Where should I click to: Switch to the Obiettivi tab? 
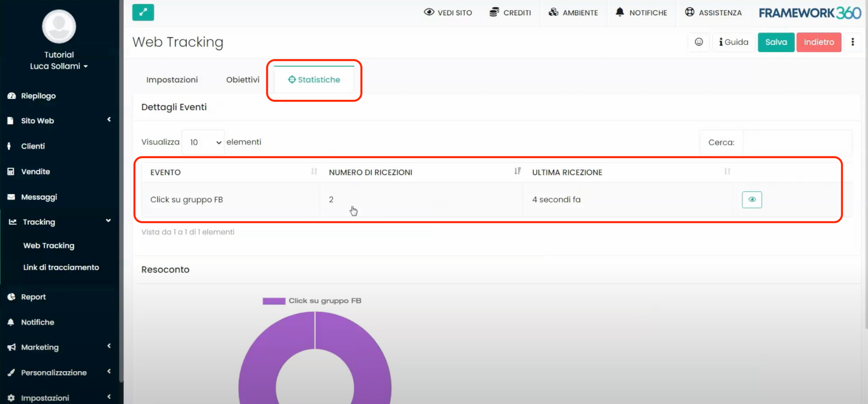(242, 80)
